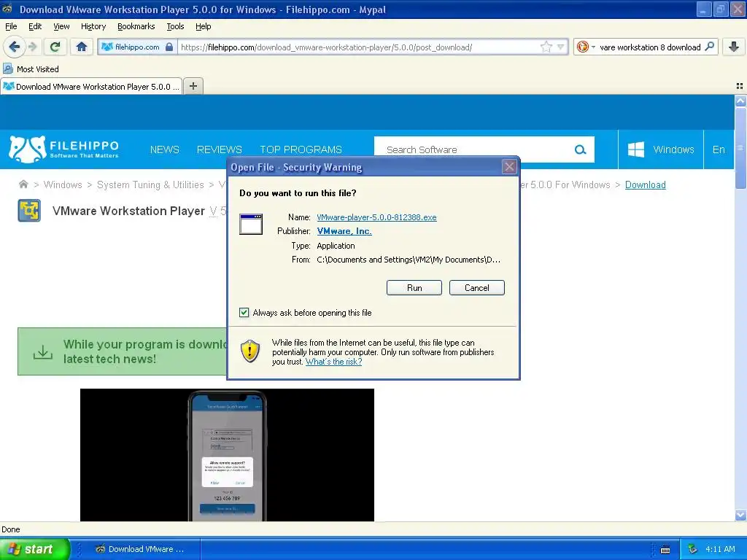Open the VMware-player-5.0.0-812388.exe file name link
Screen dimensions: 747x560
(376, 217)
